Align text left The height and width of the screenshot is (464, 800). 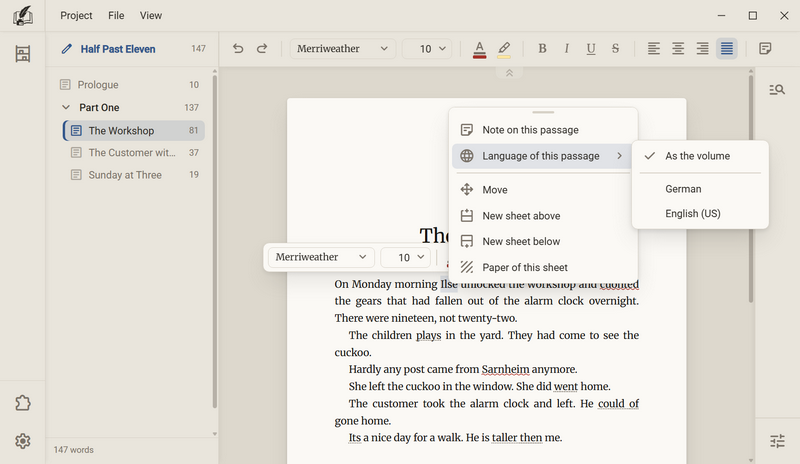[x=654, y=48]
